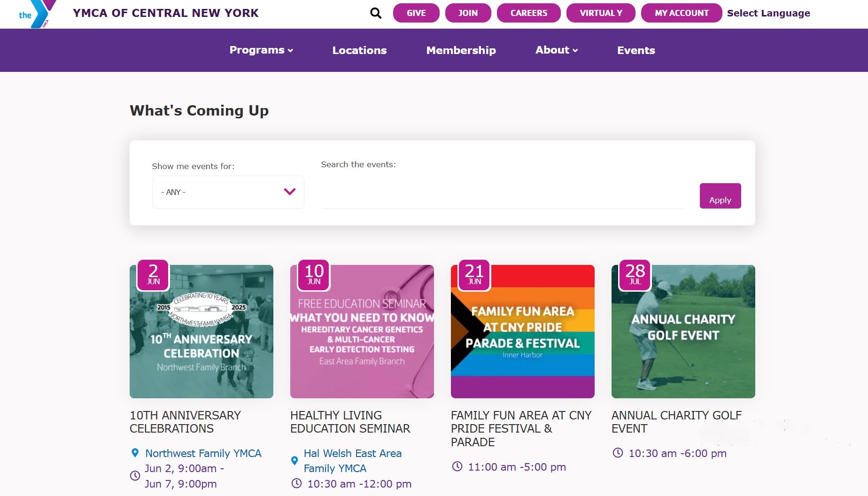Open FAMILY FUN AREA AT CNY PRIDE title
The height and width of the screenshot is (496, 868).
click(521, 429)
